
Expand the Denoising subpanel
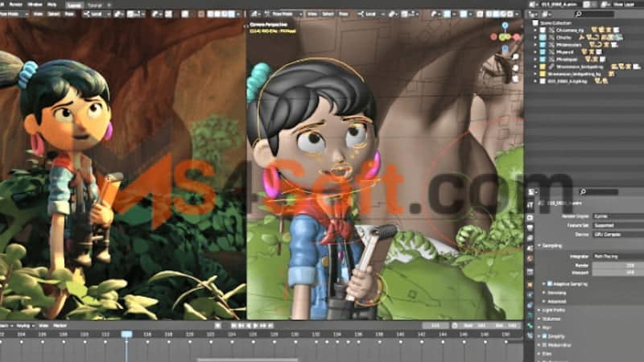(545, 293)
